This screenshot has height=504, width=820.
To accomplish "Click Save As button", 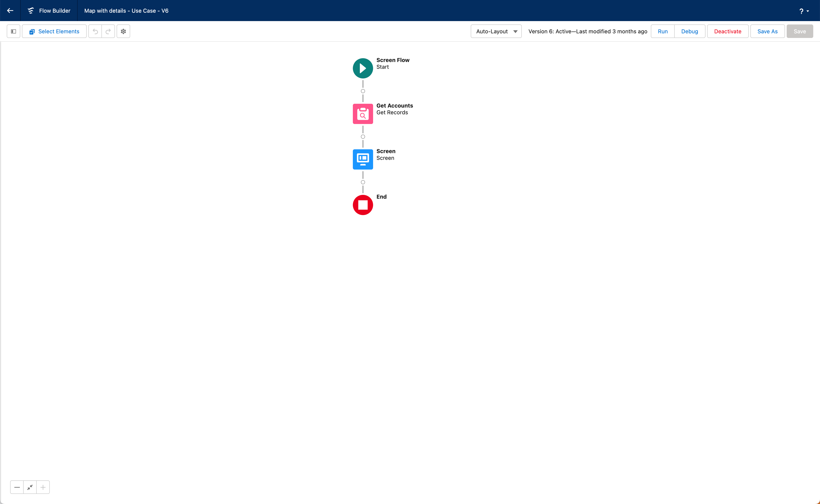I will pos(767,31).
